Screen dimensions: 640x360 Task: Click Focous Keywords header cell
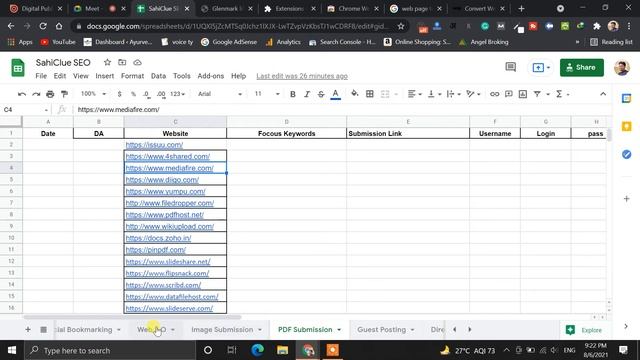pos(287,133)
